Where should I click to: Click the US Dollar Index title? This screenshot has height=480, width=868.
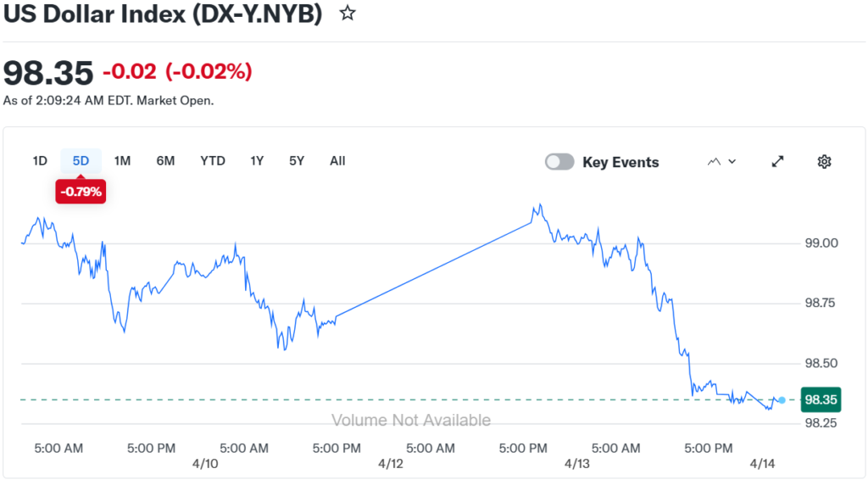click(x=164, y=14)
